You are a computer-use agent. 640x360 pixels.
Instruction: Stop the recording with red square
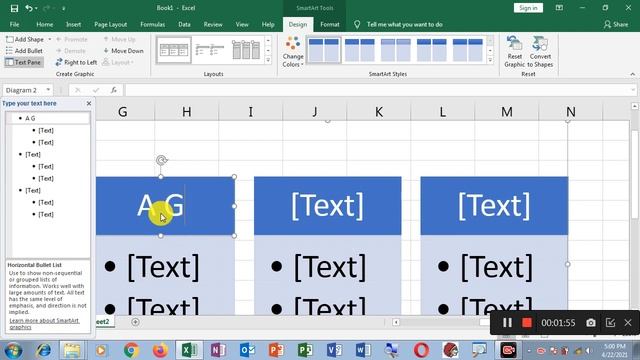coord(527,323)
